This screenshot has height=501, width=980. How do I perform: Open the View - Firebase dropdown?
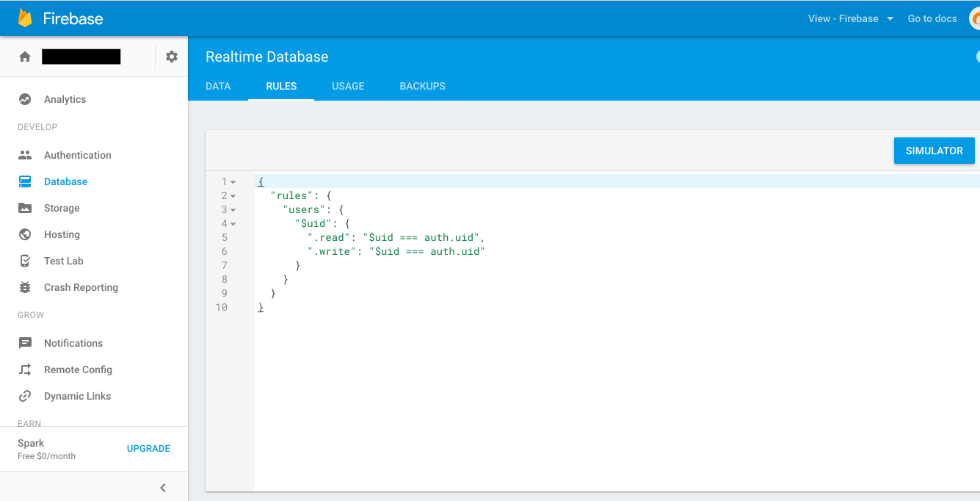tap(851, 18)
